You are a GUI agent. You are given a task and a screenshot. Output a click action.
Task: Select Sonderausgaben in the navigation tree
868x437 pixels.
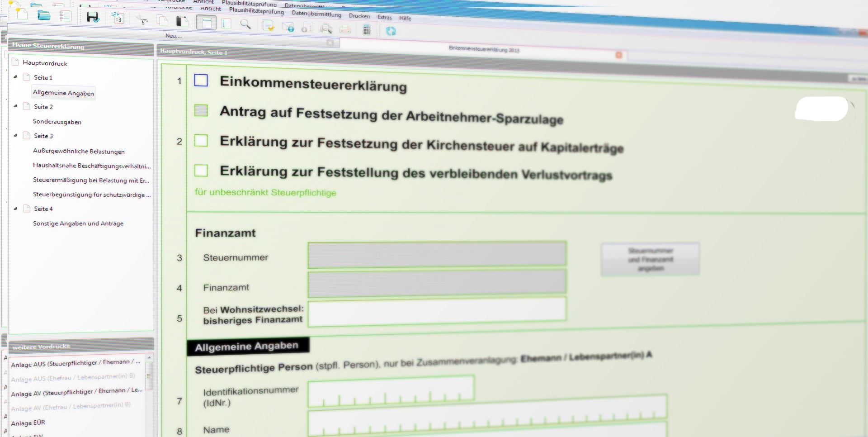pyautogui.click(x=57, y=122)
